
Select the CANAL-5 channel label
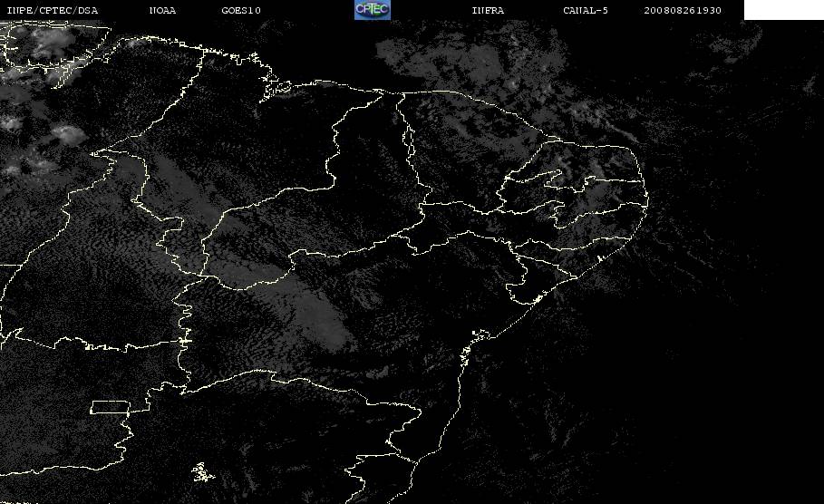click(586, 10)
